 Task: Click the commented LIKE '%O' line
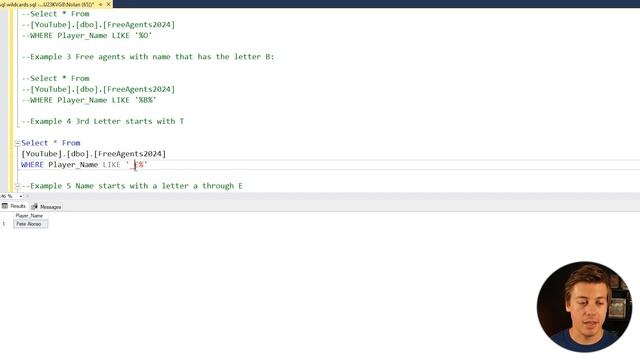87,36
